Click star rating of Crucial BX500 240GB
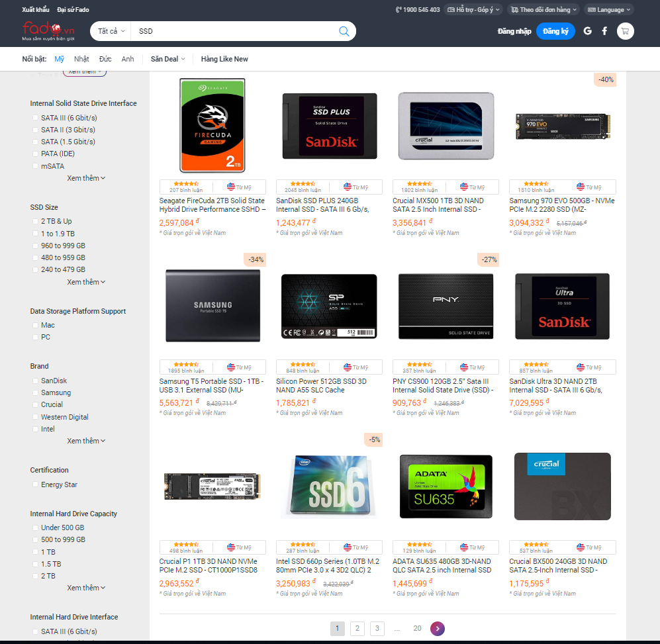Screen dimensions: 660x644 [536, 544]
